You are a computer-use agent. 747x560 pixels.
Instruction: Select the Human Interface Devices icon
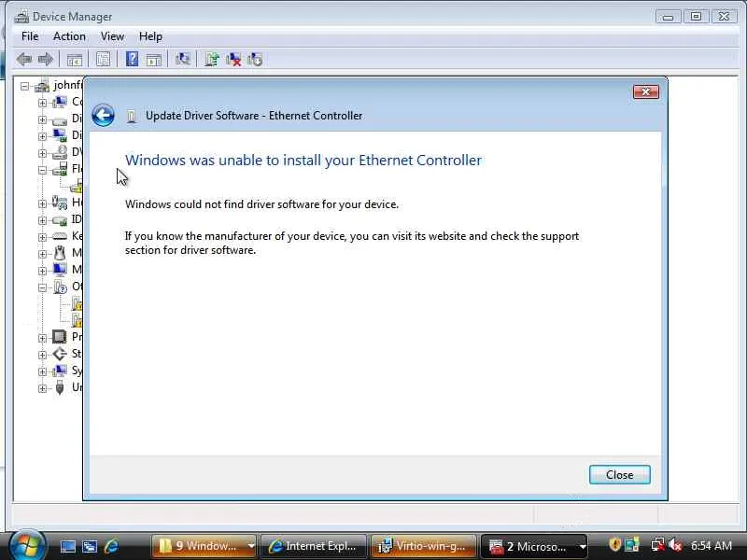coord(60,203)
